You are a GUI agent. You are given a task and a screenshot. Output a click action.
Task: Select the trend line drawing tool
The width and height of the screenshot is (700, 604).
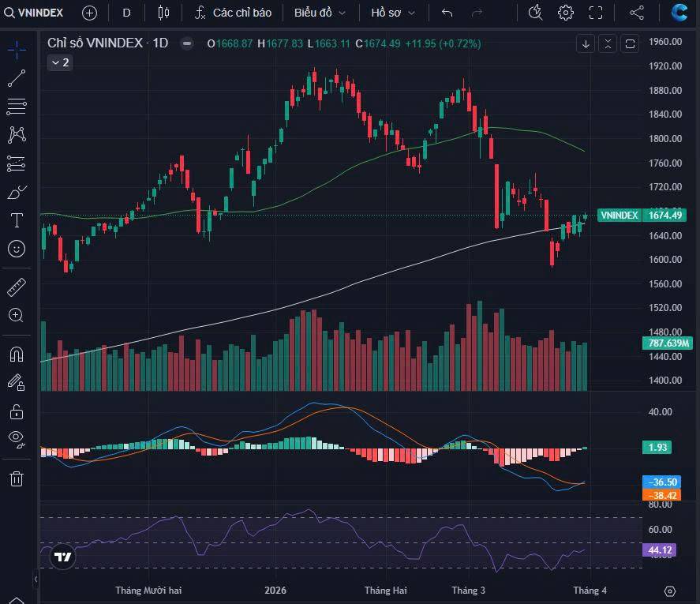click(17, 78)
